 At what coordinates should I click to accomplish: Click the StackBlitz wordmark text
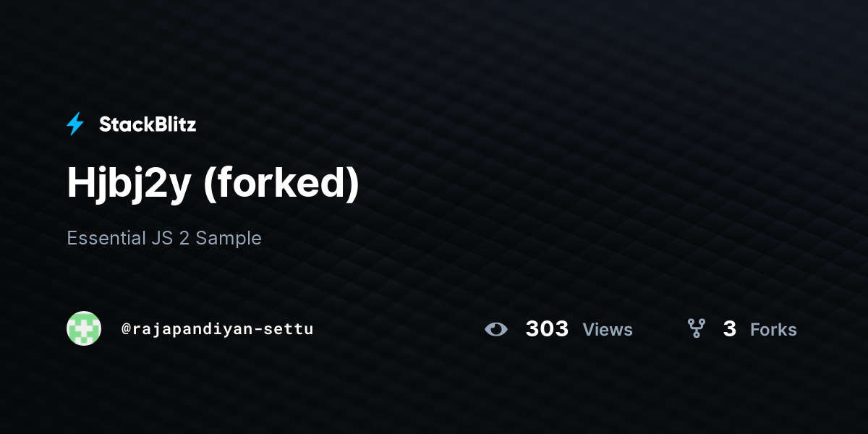point(148,124)
